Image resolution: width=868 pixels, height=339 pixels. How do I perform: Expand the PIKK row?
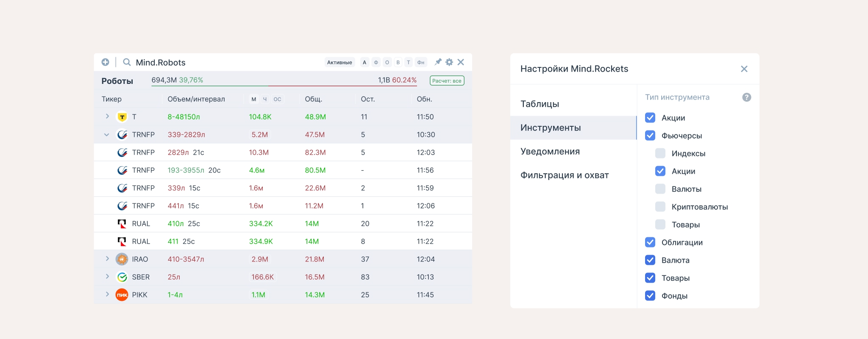click(x=107, y=295)
